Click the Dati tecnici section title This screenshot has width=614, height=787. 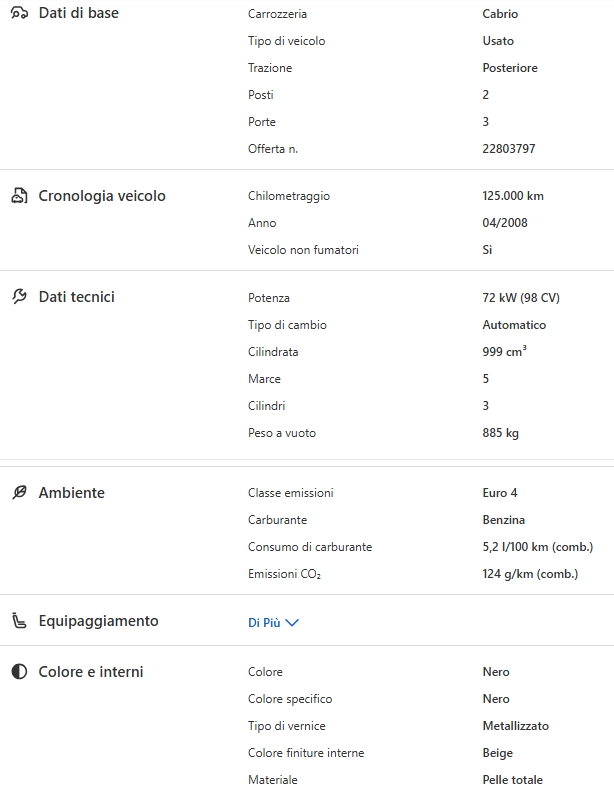76,297
